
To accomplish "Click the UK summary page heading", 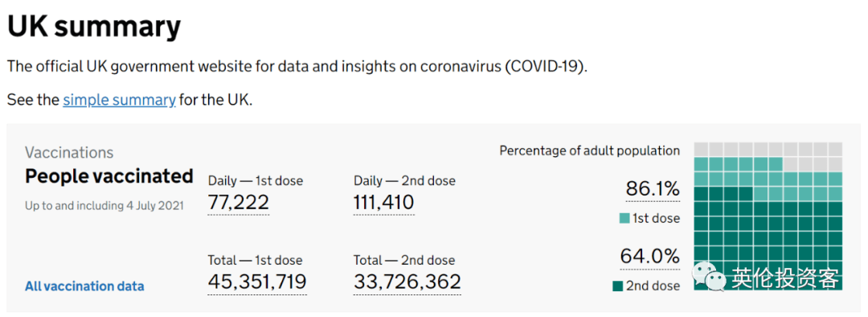I will 94,26.
